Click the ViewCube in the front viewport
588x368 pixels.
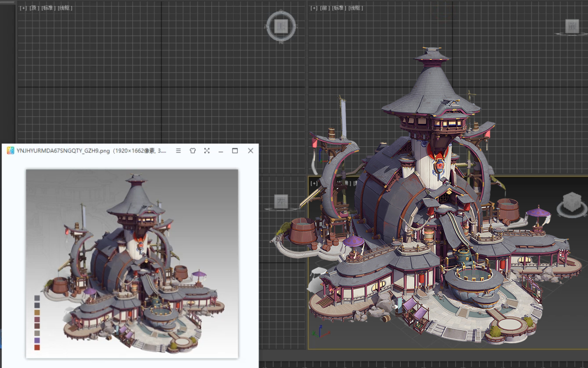tap(572, 27)
